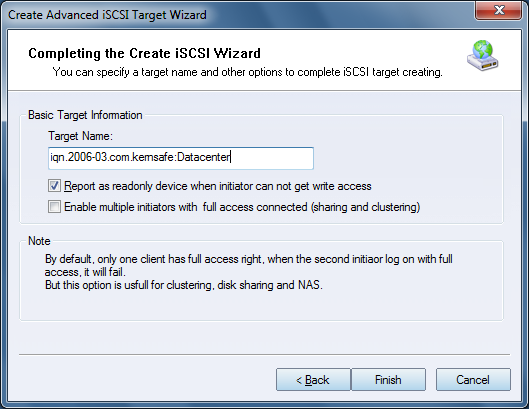Click Finish to create the target
This screenshot has height=409, width=529.
click(388, 380)
